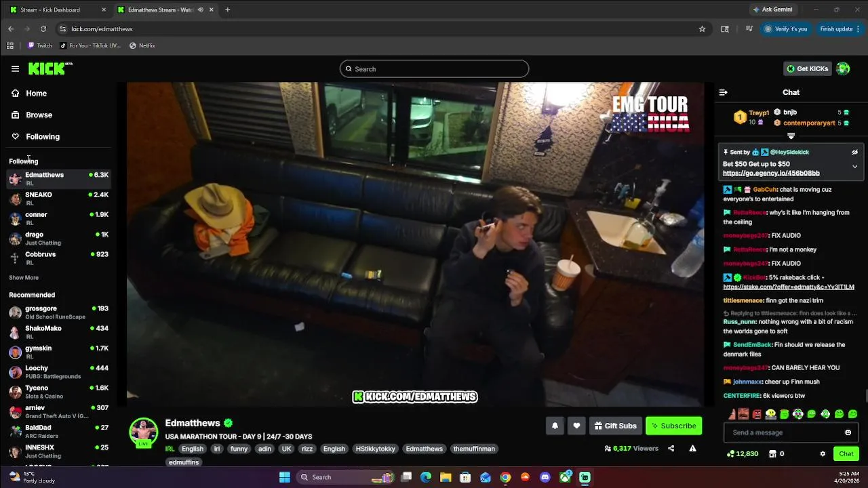The height and width of the screenshot is (488, 868).
Task: Open Following in the sidebar
Action: (x=36, y=136)
